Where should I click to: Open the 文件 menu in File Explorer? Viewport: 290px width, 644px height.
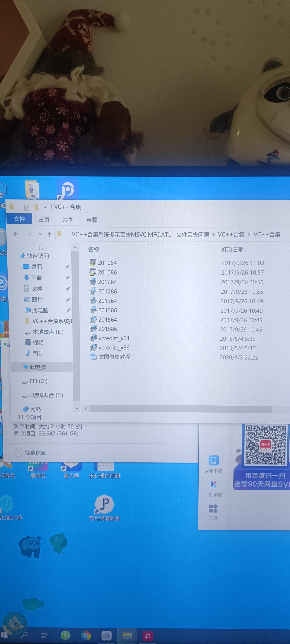(x=20, y=218)
